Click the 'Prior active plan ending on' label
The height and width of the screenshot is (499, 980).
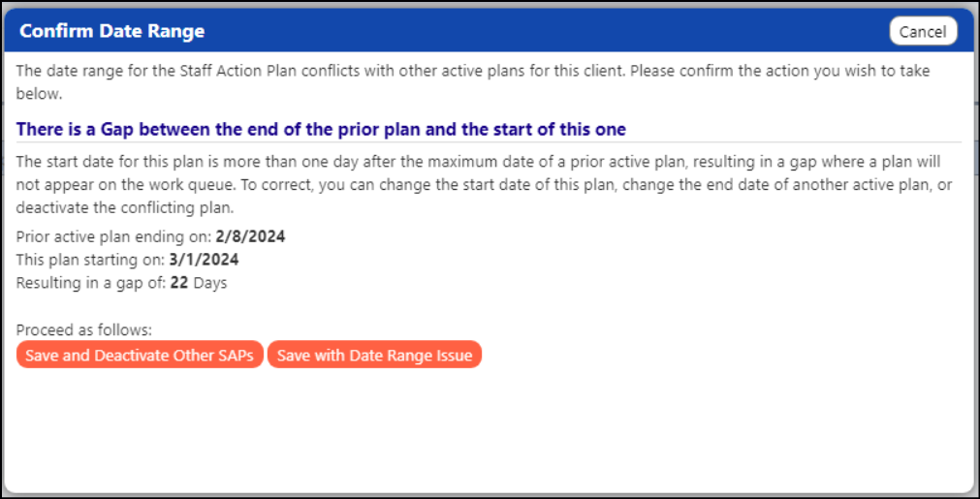tap(114, 236)
